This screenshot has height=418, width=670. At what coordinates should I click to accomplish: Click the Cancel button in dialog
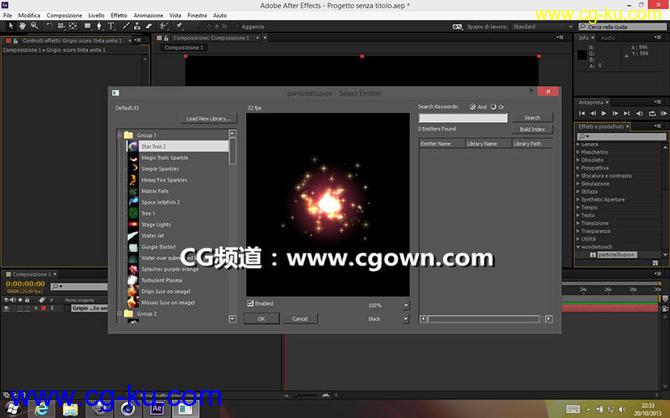300,318
